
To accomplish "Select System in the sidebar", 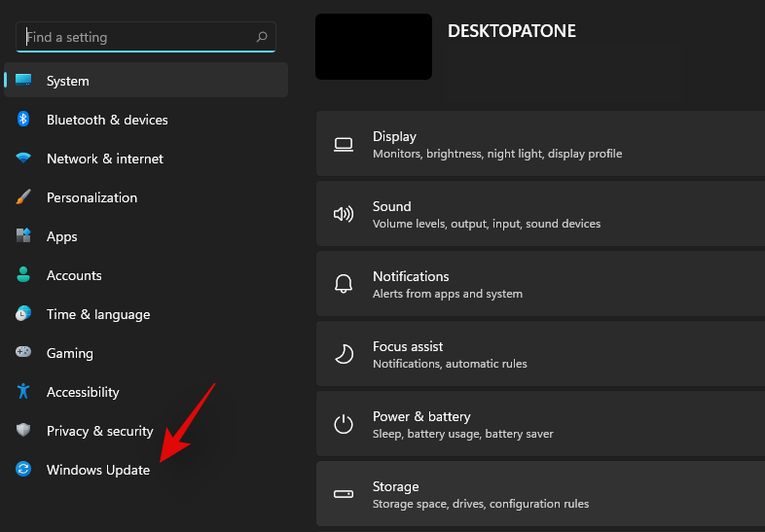I will [146, 81].
